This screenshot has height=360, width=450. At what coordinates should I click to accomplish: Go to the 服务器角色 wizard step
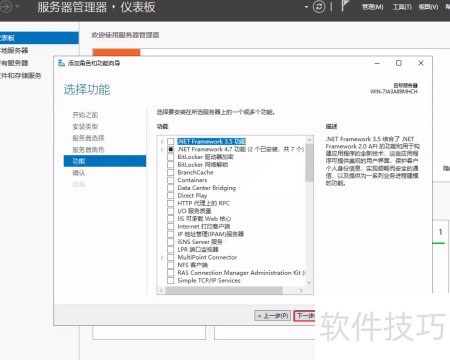click(88, 150)
